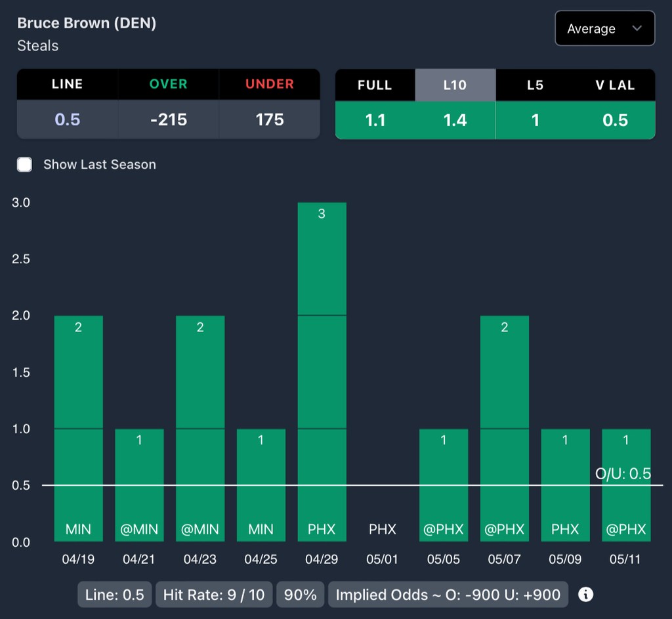Screen dimensions: 672x619
Task: Select the 04/29 PHX bar with 3 steals
Action: tap(322, 372)
